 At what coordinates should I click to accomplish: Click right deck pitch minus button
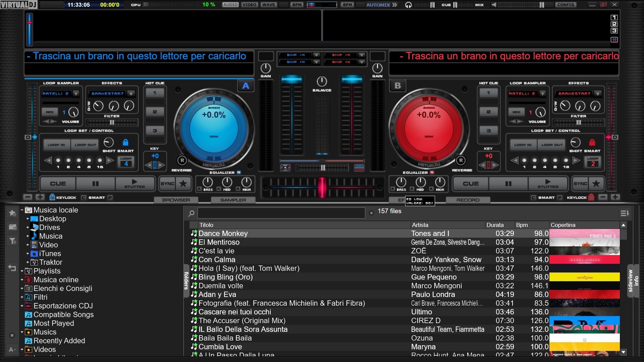(603, 197)
